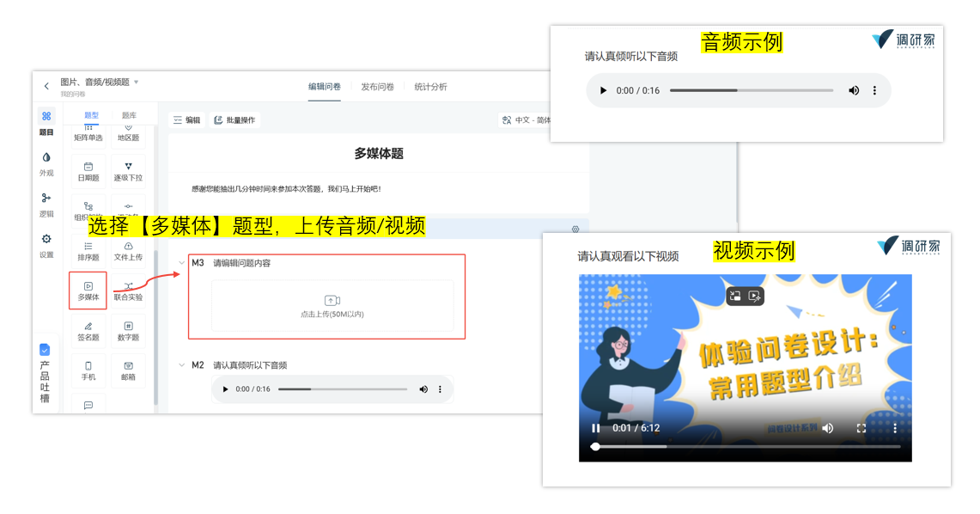This screenshot has width=980, height=514.
Task: Collapse question M2 with its chevron
Action: (x=182, y=365)
